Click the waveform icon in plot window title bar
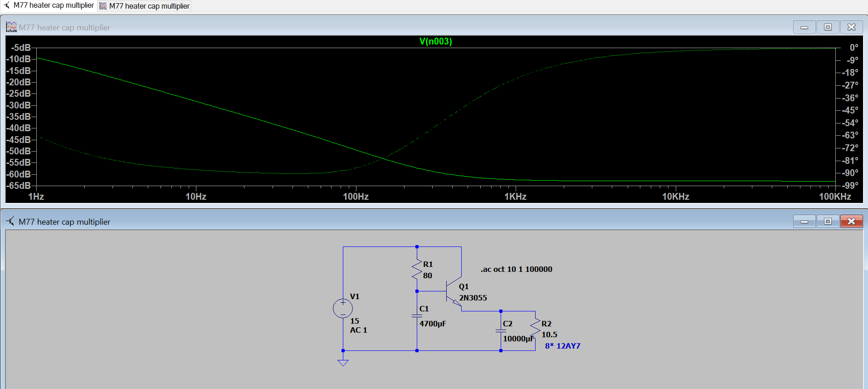This screenshot has height=389, width=868. 11,27
